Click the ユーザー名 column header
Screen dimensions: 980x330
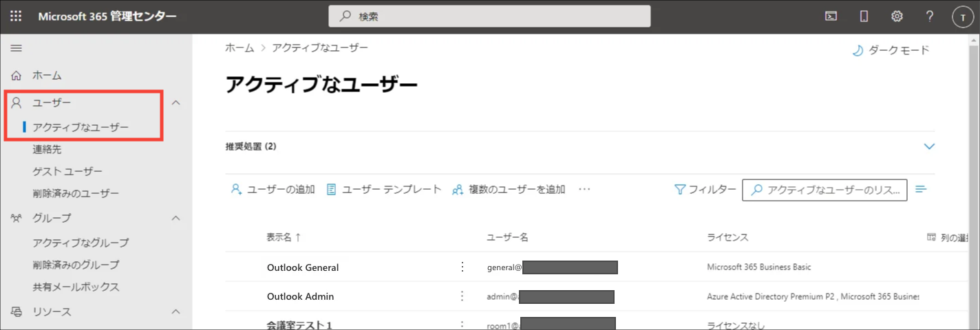click(x=507, y=237)
